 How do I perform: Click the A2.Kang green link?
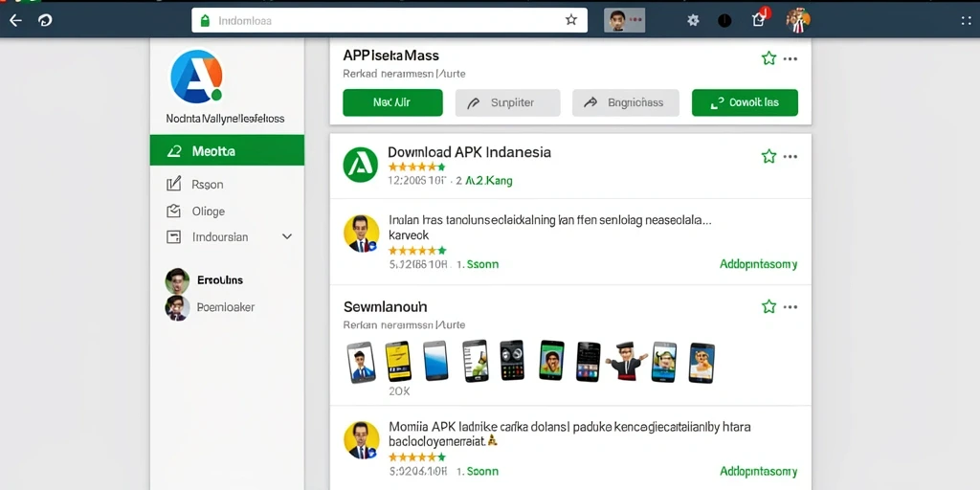tap(489, 181)
